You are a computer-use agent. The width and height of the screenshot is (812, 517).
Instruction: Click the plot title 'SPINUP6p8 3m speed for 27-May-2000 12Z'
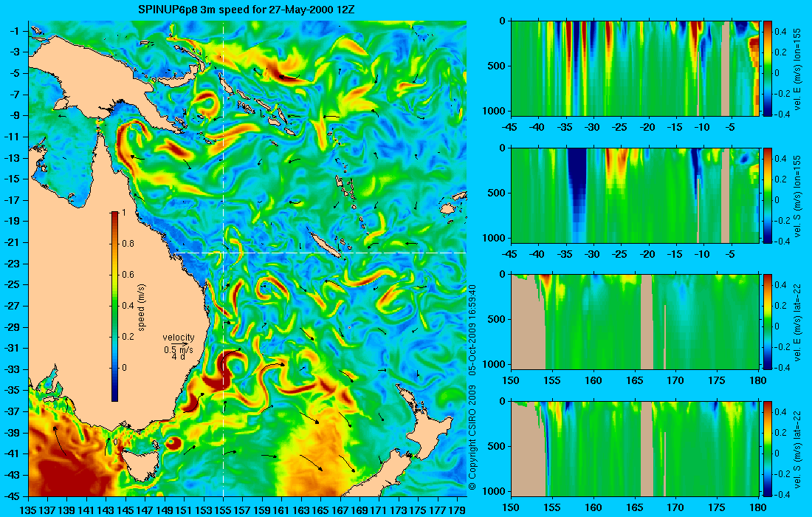tap(246, 10)
